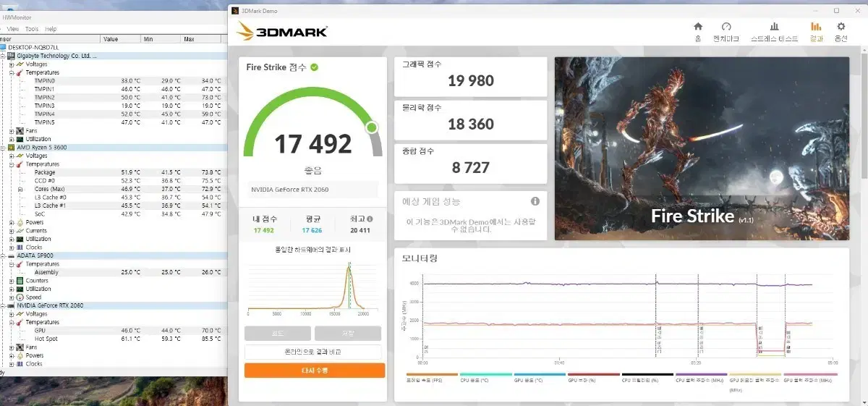Click the orange 다시 수행 button
This screenshot has width=868, height=406.
click(x=315, y=370)
